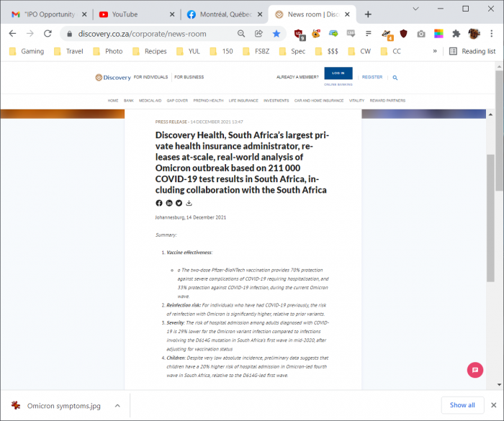504x421 pixels.
Task: Click inner scrollbar down arrow
Action: pyautogui.click(x=499, y=385)
